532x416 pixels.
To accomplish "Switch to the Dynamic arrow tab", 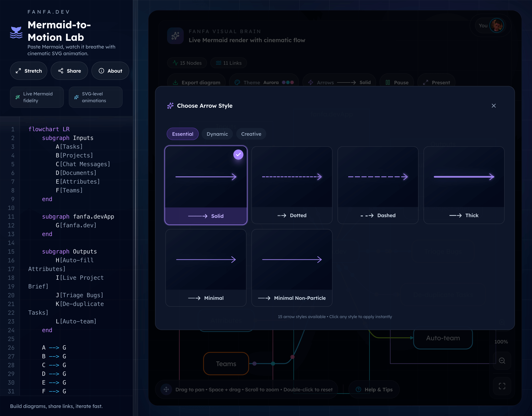I will pyautogui.click(x=217, y=134).
